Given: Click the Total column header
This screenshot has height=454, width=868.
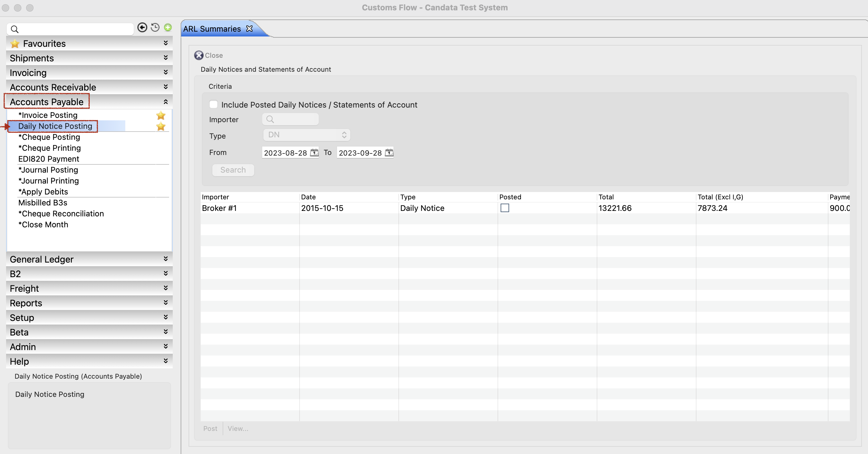Looking at the screenshot, I should coord(646,197).
